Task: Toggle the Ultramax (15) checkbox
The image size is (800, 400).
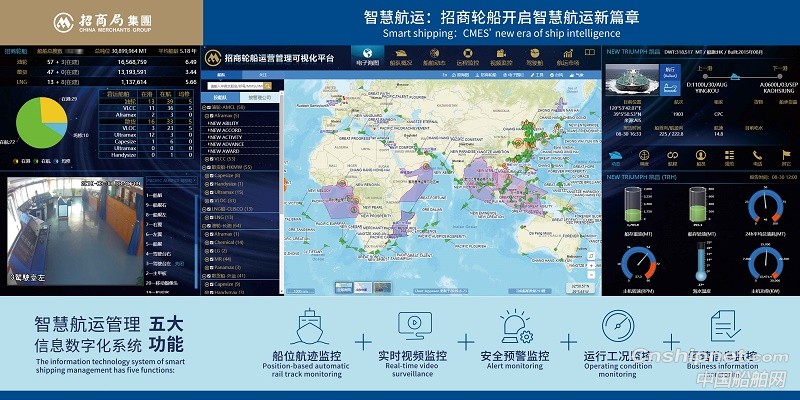Action: pyautogui.click(x=211, y=192)
